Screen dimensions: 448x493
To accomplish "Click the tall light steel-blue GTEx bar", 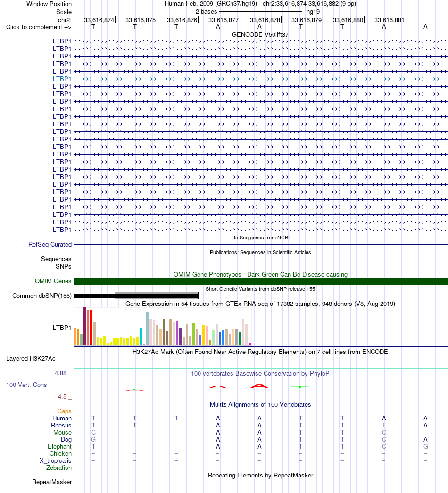I will 147,329.
